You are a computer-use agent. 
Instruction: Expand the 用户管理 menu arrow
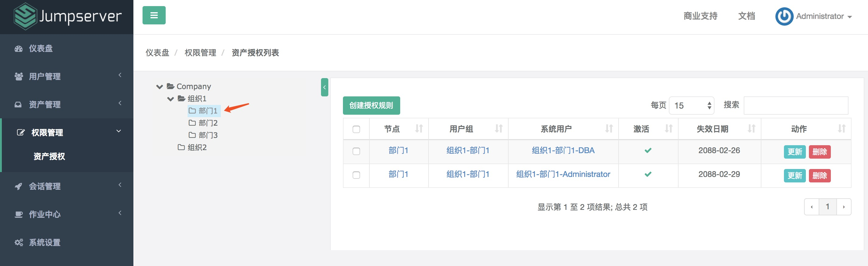[x=120, y=75]
